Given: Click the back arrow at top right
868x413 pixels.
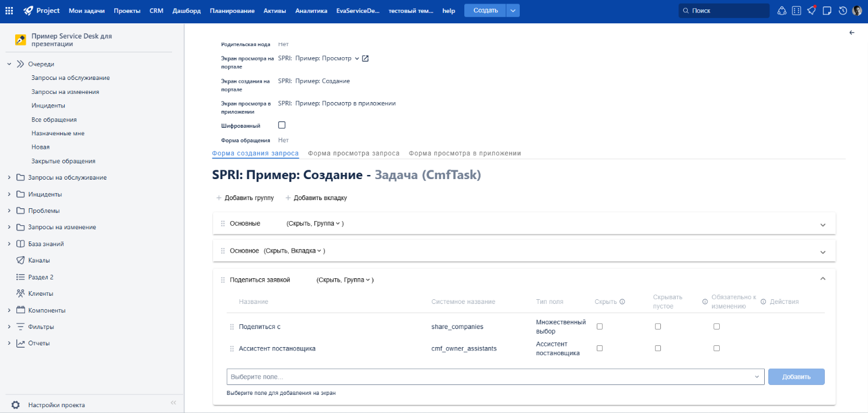Looking at the screenshot, I should click(852, 33).
